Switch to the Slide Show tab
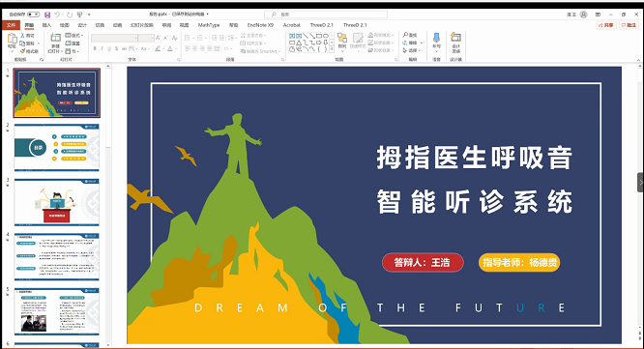 tap(142, 25)
